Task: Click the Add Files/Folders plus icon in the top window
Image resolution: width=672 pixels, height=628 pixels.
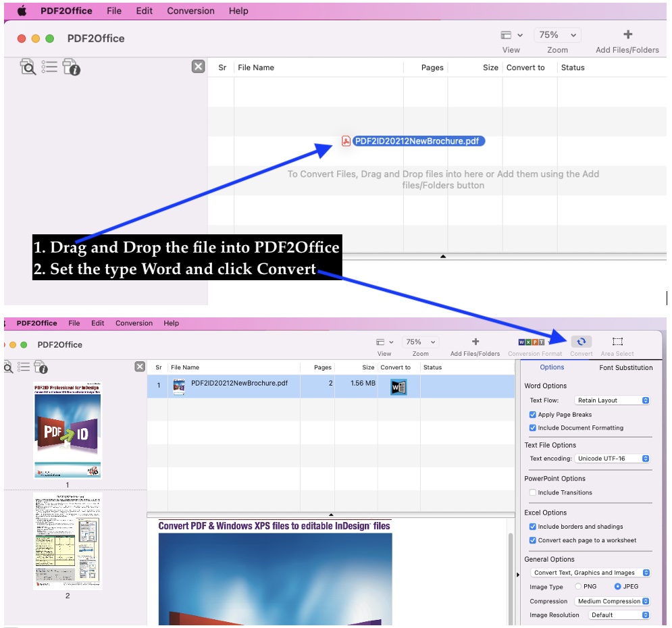Action: pyautogui.click(x=627, y=34)
